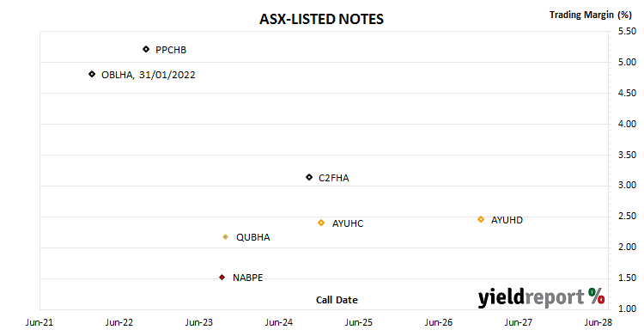Click the yieldreport logo text
This screenshot has width=644, height=336.
tap(531, 297)
